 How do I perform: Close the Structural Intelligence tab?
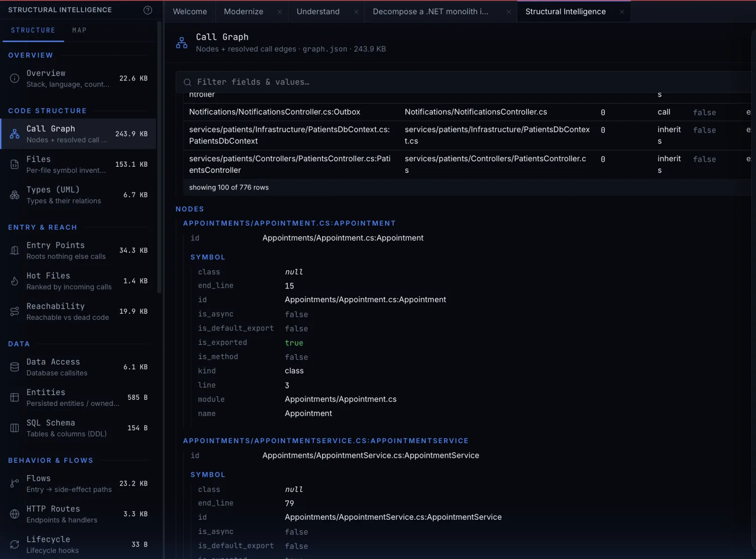[622, 12]
